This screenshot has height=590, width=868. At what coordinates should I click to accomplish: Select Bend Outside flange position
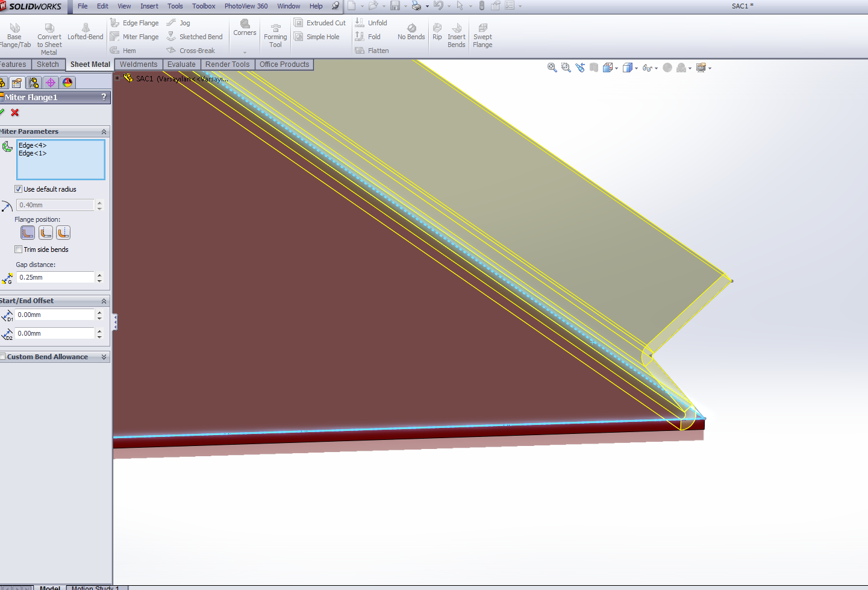(63, 233)
